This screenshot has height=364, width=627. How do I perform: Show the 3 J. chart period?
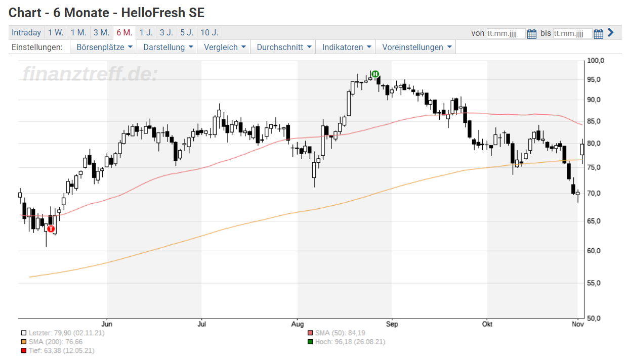(166, 33)
